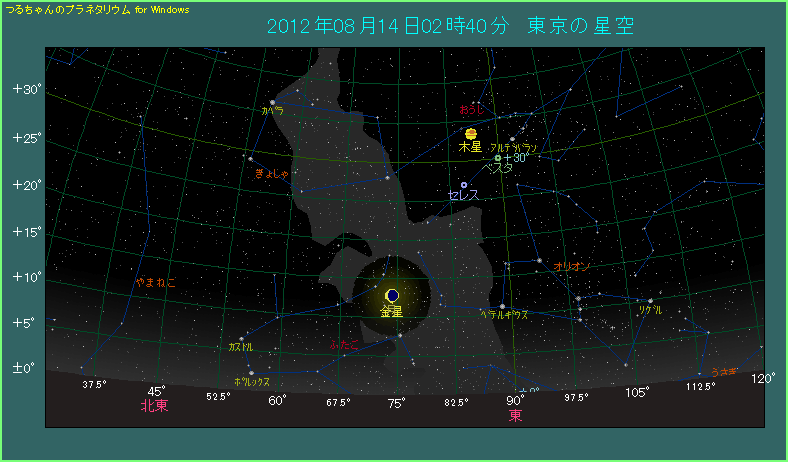Click the Pollux star label ポルックス

coord(251,382)
